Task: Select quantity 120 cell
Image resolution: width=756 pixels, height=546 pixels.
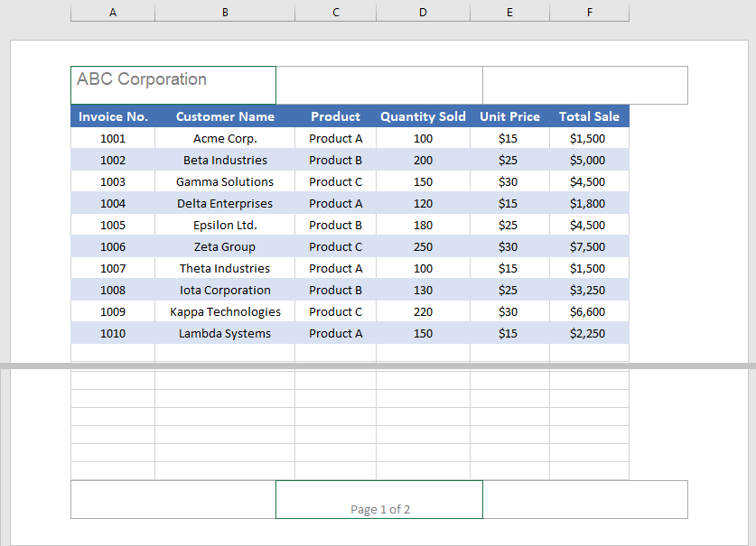Action: pos(423,203)
